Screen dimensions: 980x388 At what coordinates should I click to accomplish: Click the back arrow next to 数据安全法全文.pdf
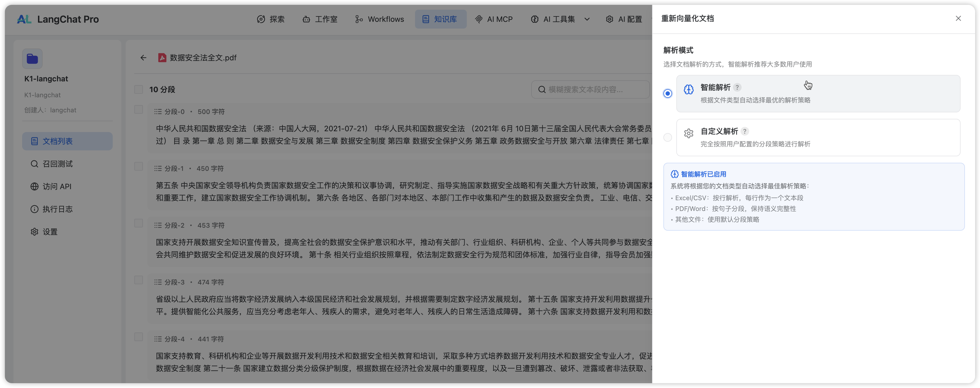143,58
